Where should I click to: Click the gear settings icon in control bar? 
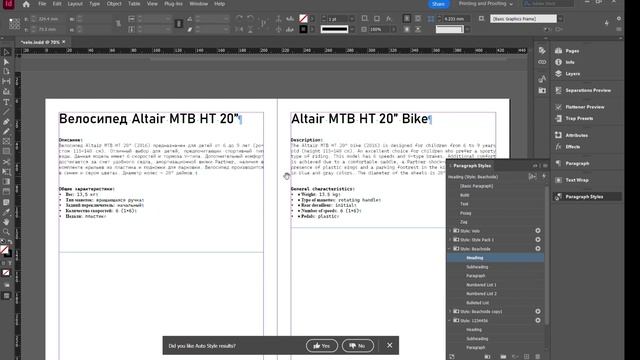pos(619,19)
